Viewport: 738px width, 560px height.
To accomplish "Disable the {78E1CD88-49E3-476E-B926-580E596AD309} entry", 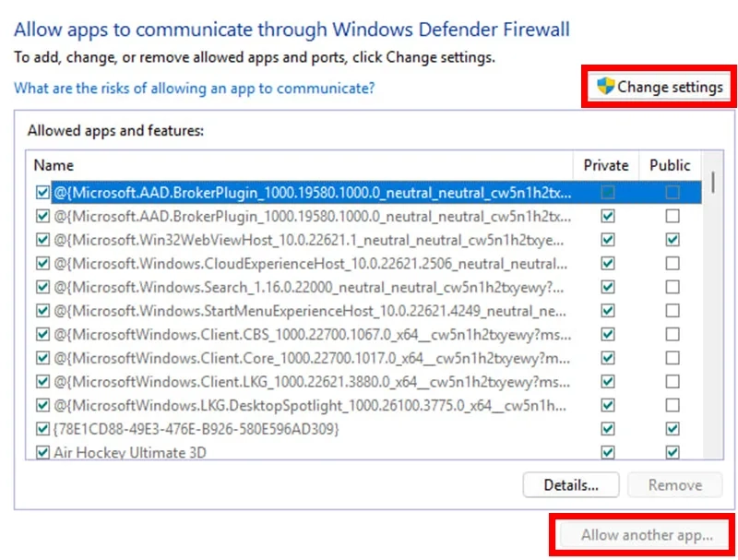I will pyautogui.click(x=42, y=428).
